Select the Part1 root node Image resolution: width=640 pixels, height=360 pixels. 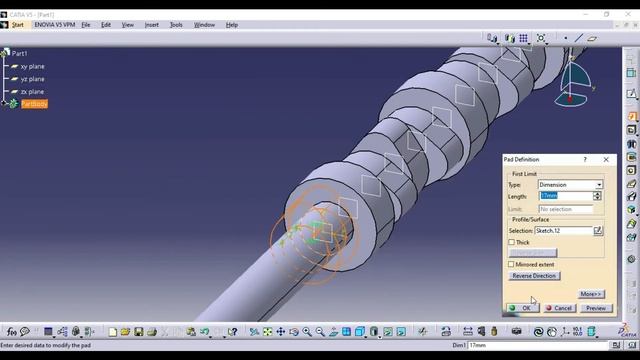(19, 53)
